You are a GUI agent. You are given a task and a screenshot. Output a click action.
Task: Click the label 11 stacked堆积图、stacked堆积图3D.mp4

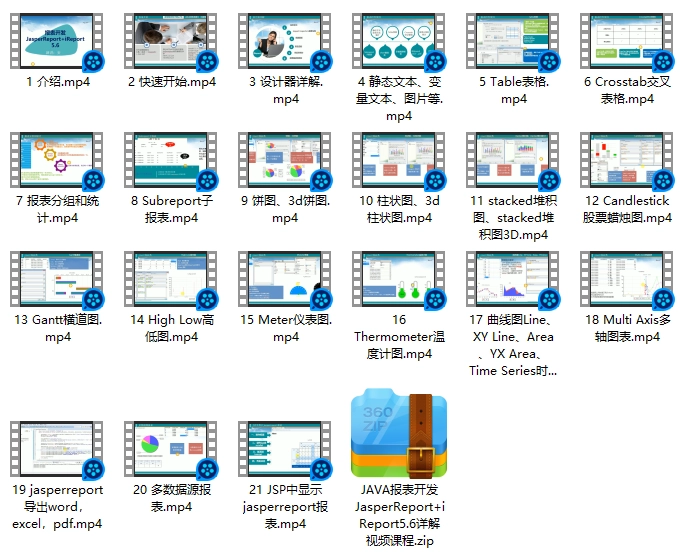click(x=513, y=218)
